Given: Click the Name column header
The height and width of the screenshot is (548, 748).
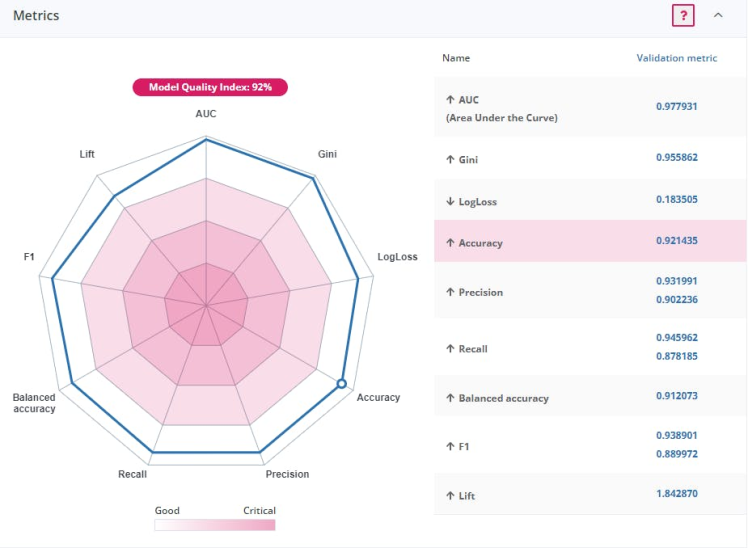Looking at the screenshot, I should tap(456, 58).
